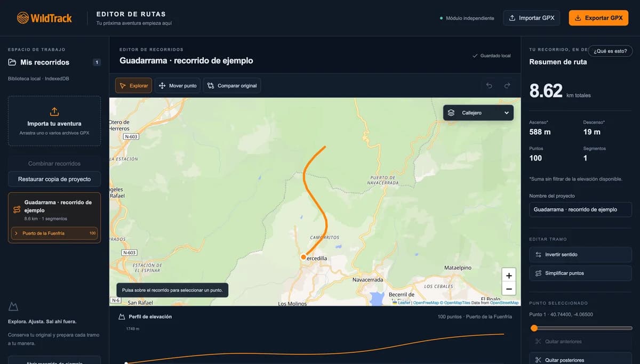Zoom out the map with minus button
The height and width of the screenshot is (364, 640).
(509, 289)
